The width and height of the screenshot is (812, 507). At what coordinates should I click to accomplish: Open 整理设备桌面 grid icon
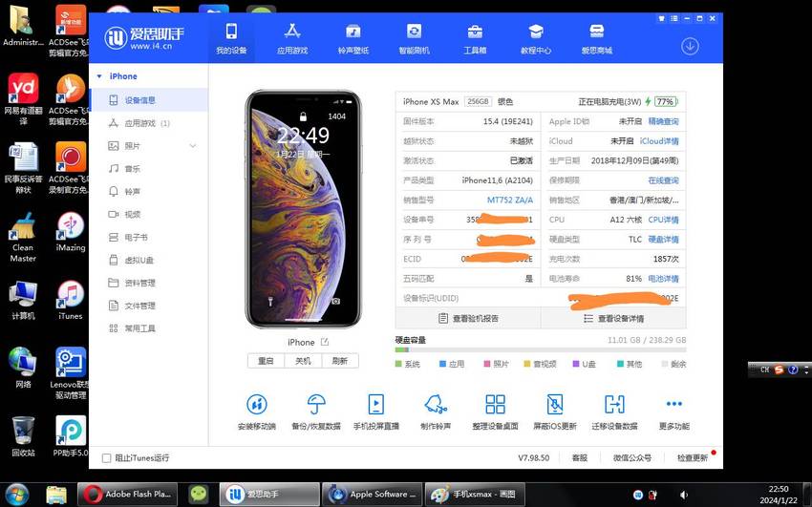point(495,404)
